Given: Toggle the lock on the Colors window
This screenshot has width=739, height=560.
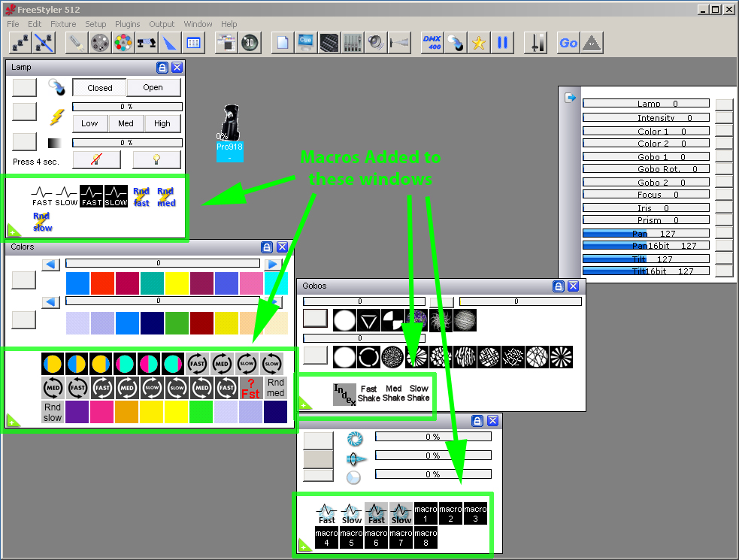Looking at the screenshot, I should point(267,247).
